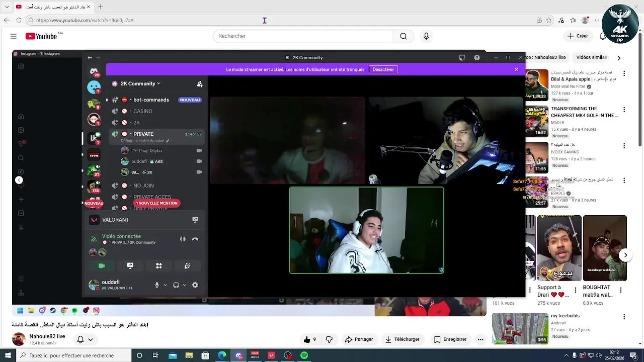This screenshot has height=362, width=644.
Task: Open Microsoft Edge from the taskbar
Action: 222,355
